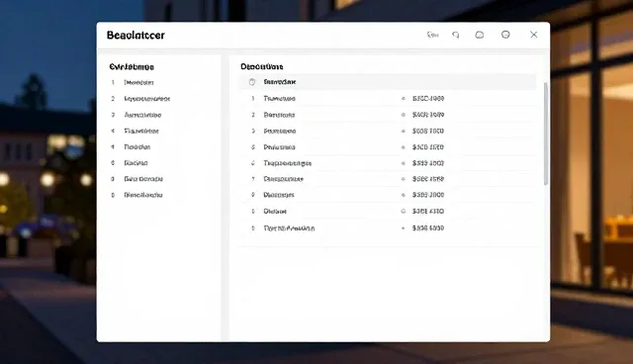Select the sidebar entry numbered 2

click(x=147, y=99)
